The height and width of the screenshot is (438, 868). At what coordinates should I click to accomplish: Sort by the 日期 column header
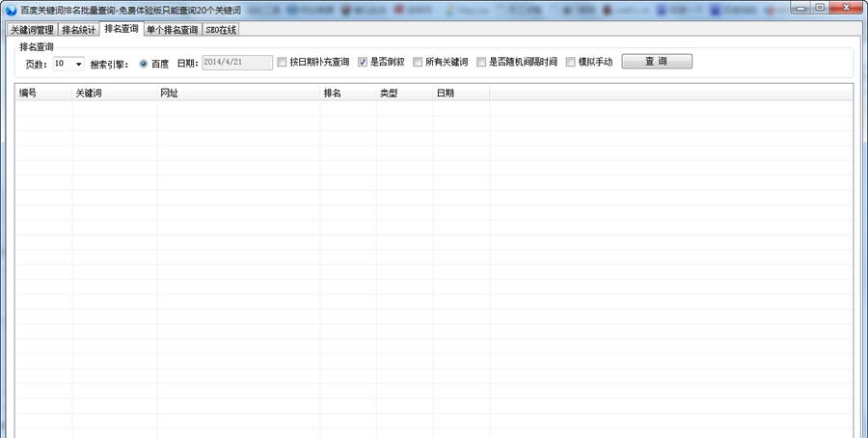tap(461, 93)
